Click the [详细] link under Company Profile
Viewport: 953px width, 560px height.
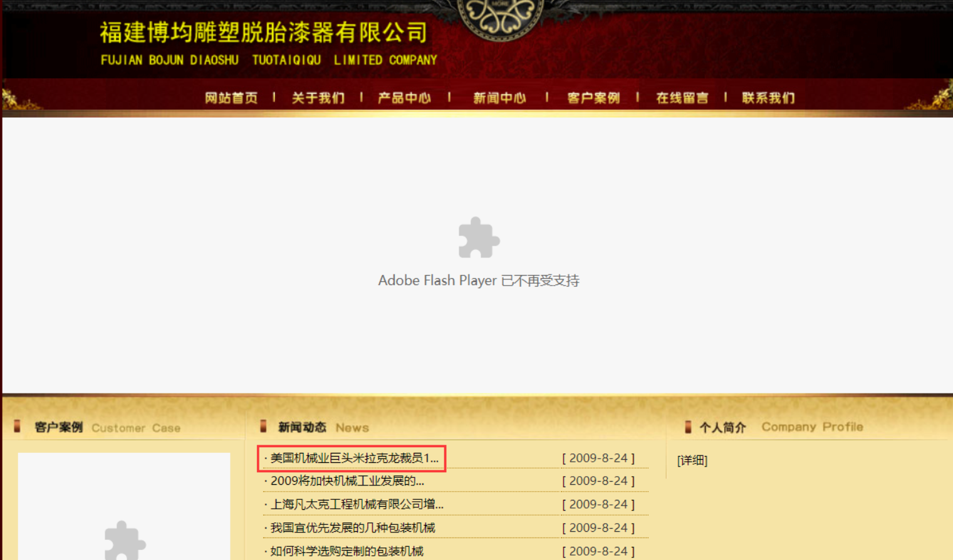(x=692, y=460)
